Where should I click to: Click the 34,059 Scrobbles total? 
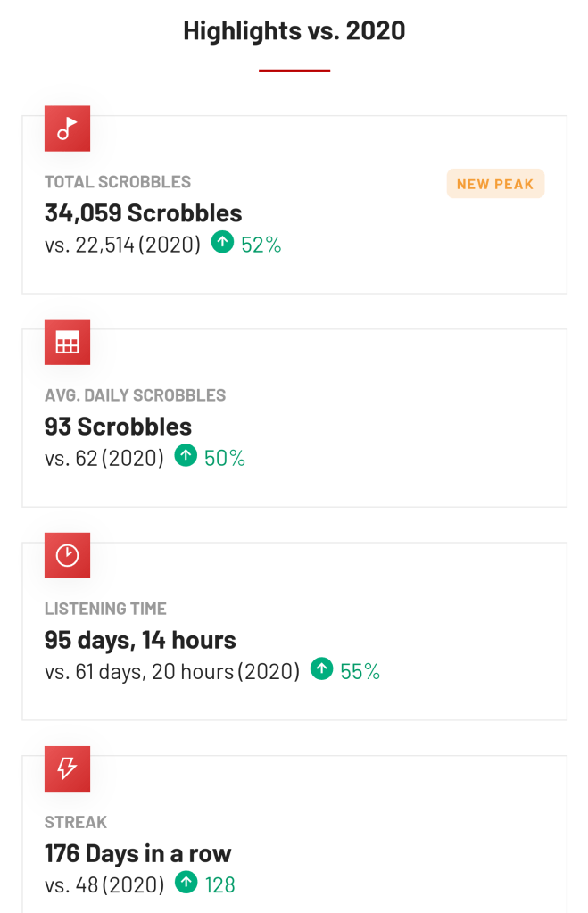(144, 213)
